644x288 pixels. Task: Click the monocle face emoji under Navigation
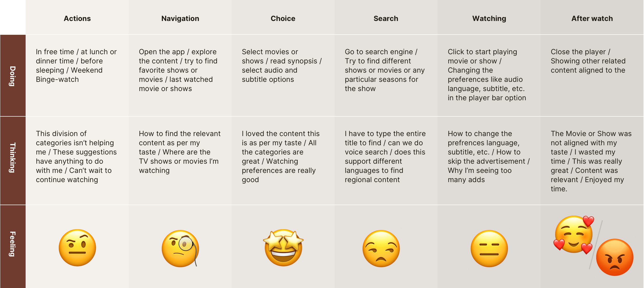pos(180,248)
